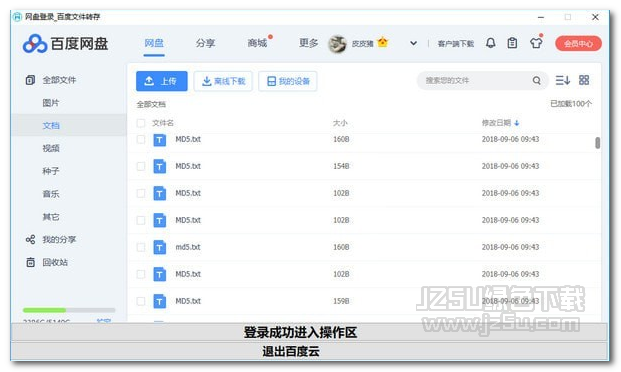Click the 我的分享 share icon

[30, 239]
